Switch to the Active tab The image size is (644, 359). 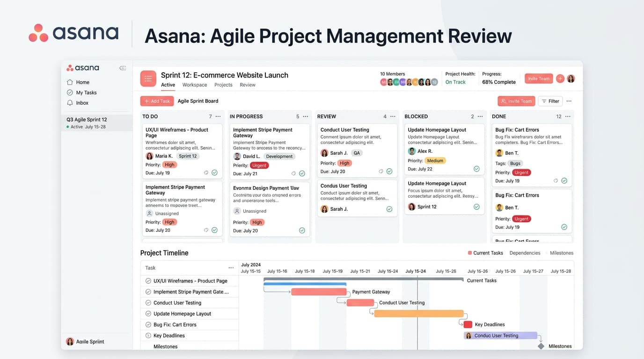pyautogui.click(x=168, y=85)
